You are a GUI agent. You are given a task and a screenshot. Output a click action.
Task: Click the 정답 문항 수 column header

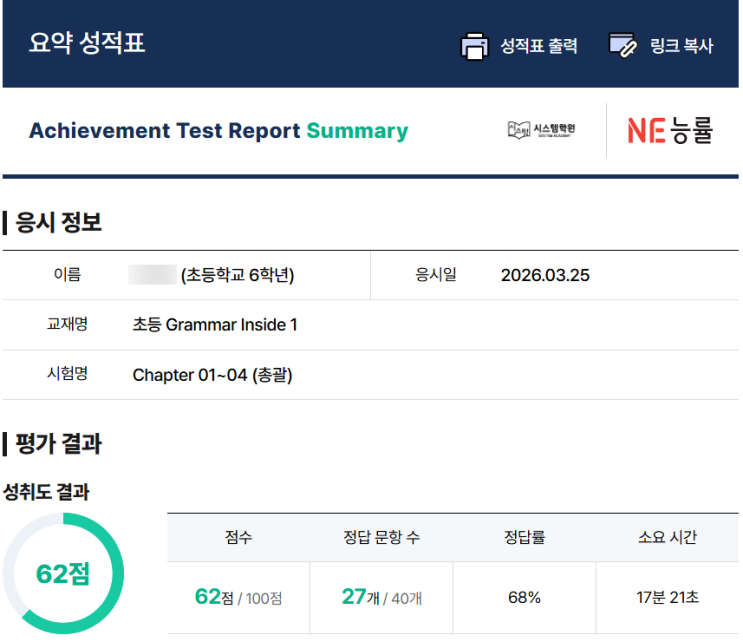[x=381, y=537]
